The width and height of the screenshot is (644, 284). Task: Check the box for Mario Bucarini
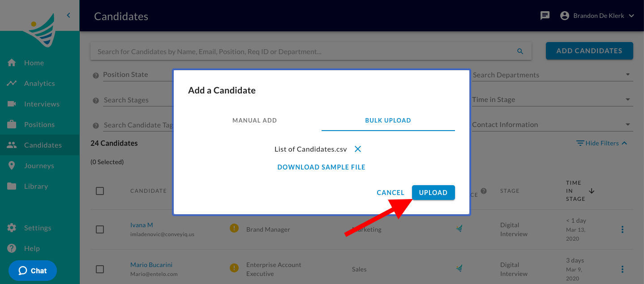[100, 269]
